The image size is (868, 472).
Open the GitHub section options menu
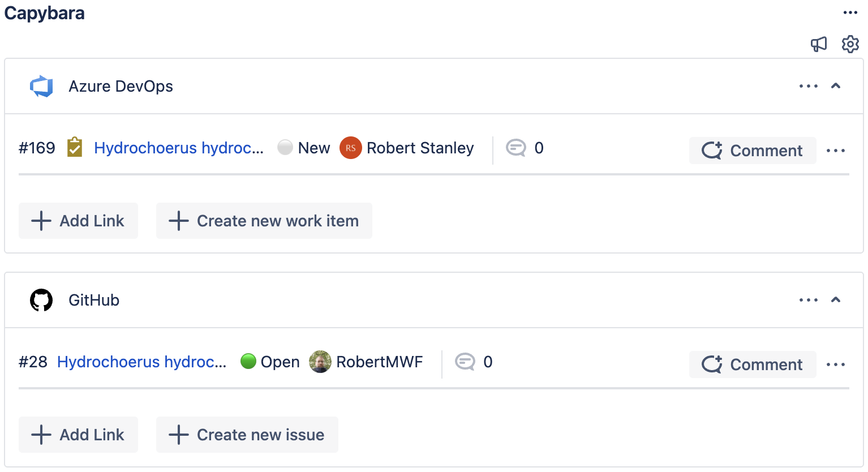[808, 300]
